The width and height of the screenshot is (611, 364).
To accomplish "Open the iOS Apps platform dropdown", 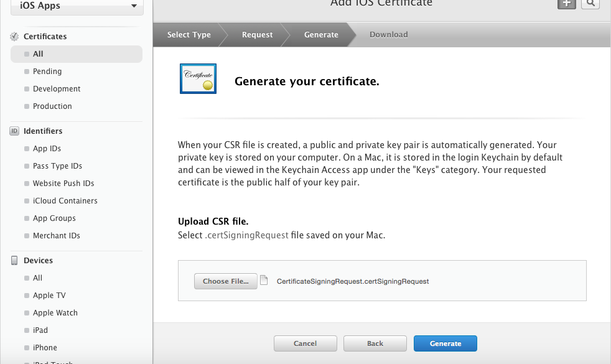I will pos(77,7).
